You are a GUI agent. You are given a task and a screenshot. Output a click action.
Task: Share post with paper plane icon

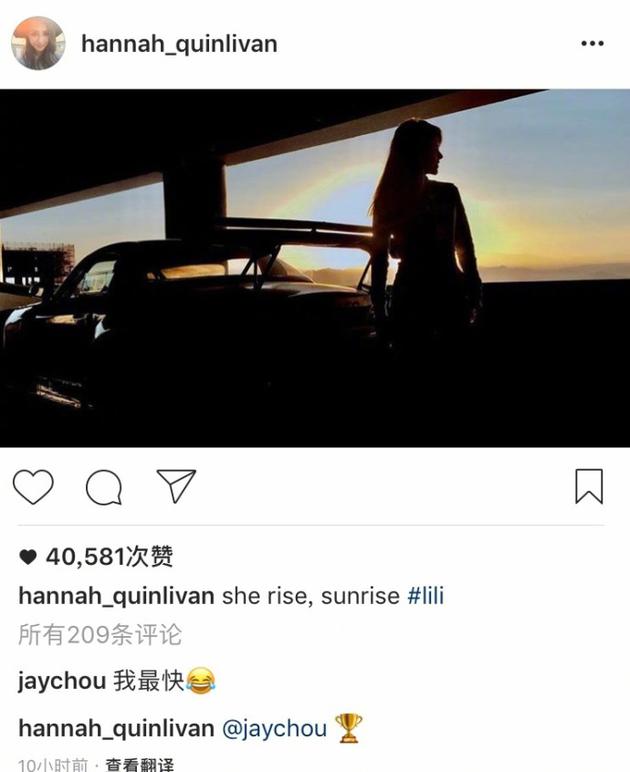[176, 485]
